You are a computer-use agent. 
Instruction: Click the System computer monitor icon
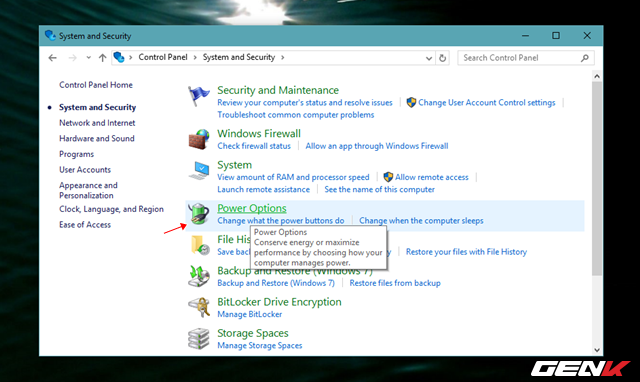click(199, 171)
